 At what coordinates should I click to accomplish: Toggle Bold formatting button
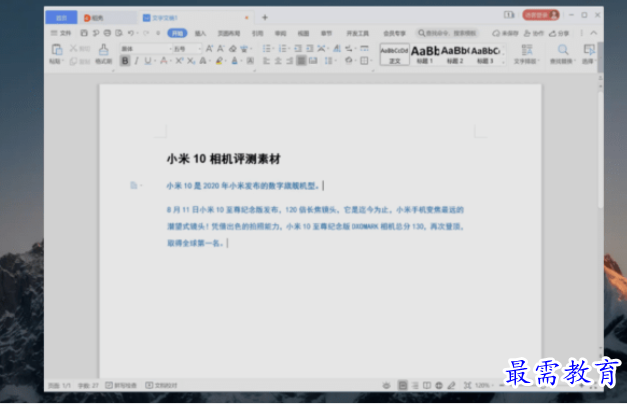125,61
